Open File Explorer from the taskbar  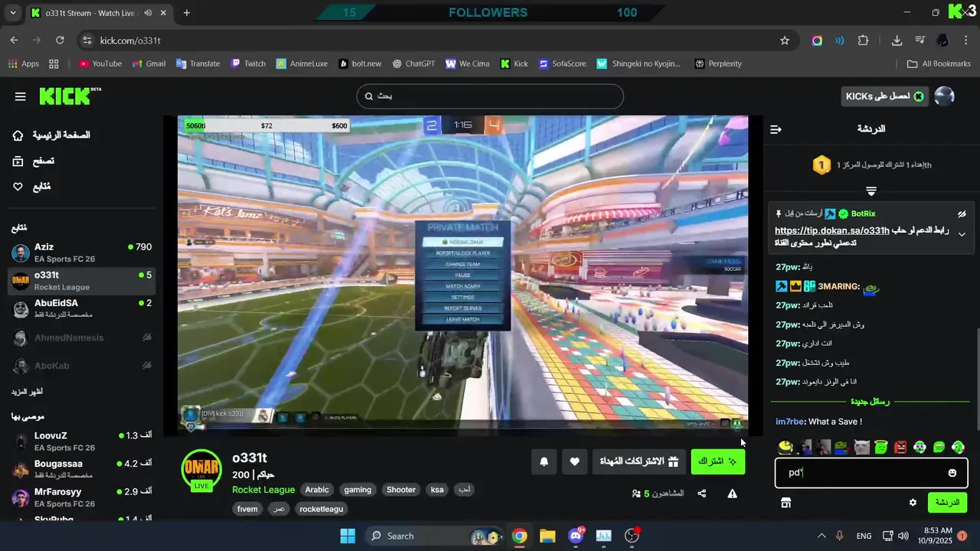click(547, 536)
